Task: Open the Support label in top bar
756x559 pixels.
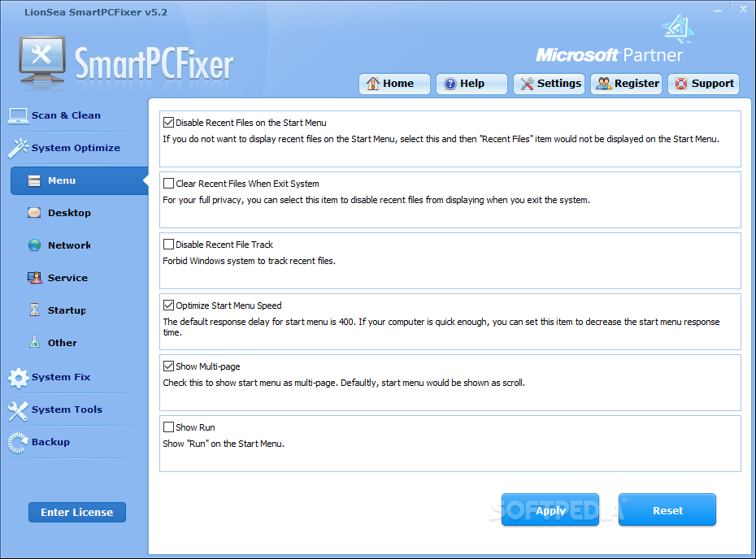Action: [x=713, y=84]
